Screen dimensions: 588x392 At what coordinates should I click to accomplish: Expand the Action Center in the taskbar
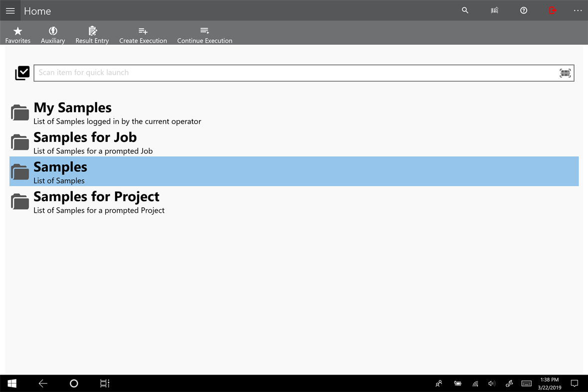point(574,384)
